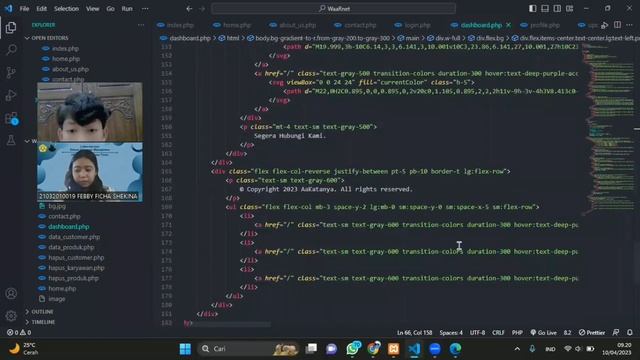Open the Testing flask view
The width and height of the screenshot is (640, 360).
point(11,140)
